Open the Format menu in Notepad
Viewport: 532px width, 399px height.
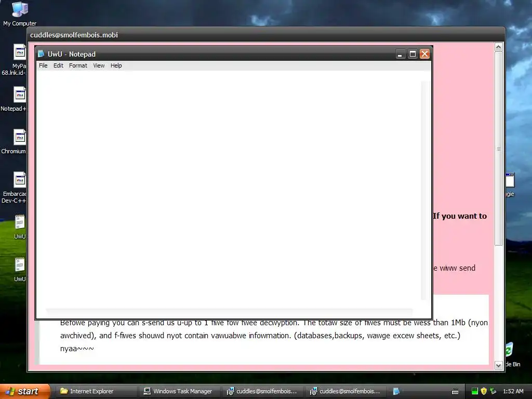click(x=78, y=65)
